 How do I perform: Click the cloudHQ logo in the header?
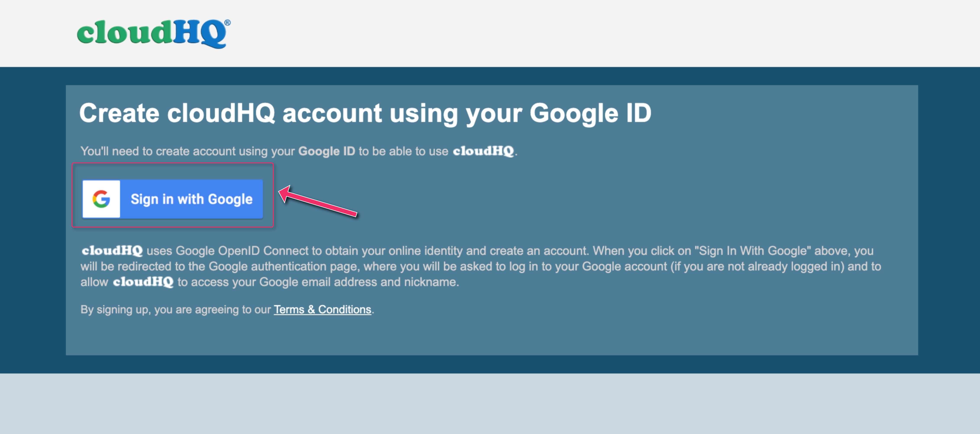tap(153, 34)
